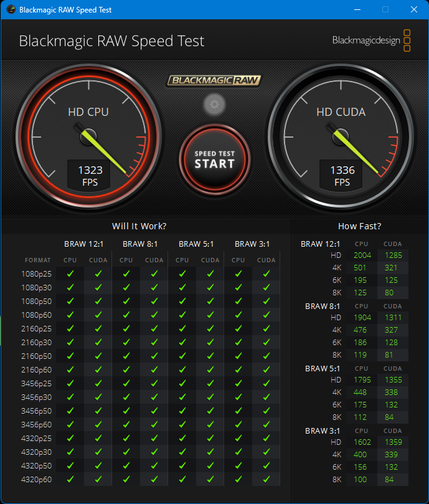Click the HD CPU gauge dial
This screenshot has height=504, width=429.
(88, 136)
